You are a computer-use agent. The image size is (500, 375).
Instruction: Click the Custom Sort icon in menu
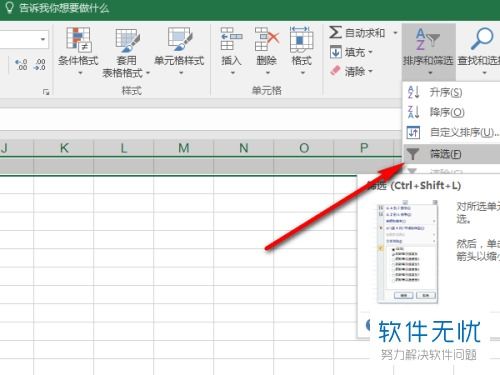[413, 132]
